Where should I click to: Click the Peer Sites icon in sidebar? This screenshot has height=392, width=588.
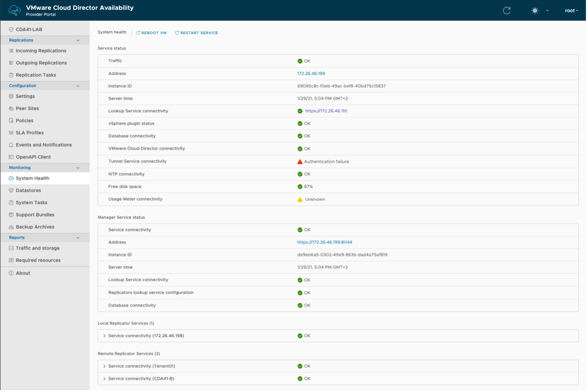(11, 108)
